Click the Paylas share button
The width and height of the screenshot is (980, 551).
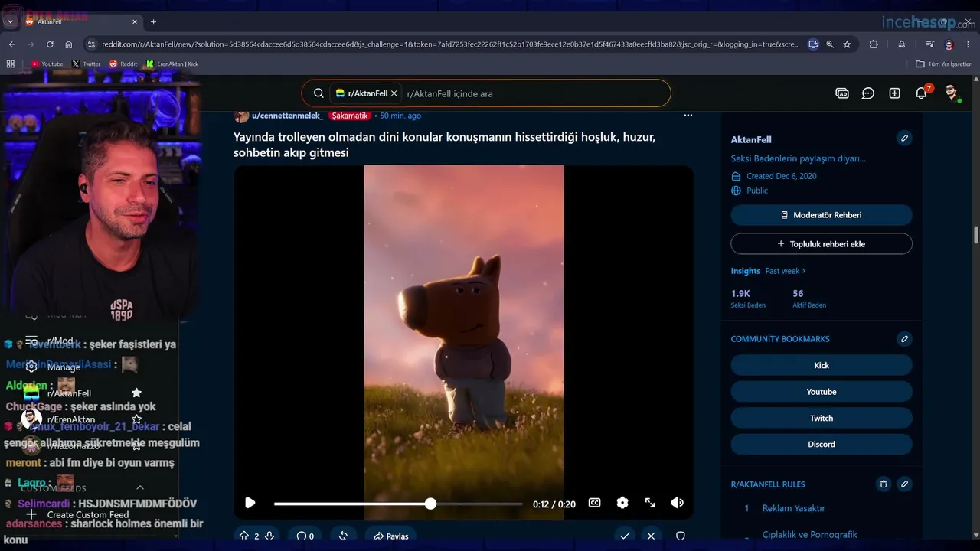[x=390, y=536]
